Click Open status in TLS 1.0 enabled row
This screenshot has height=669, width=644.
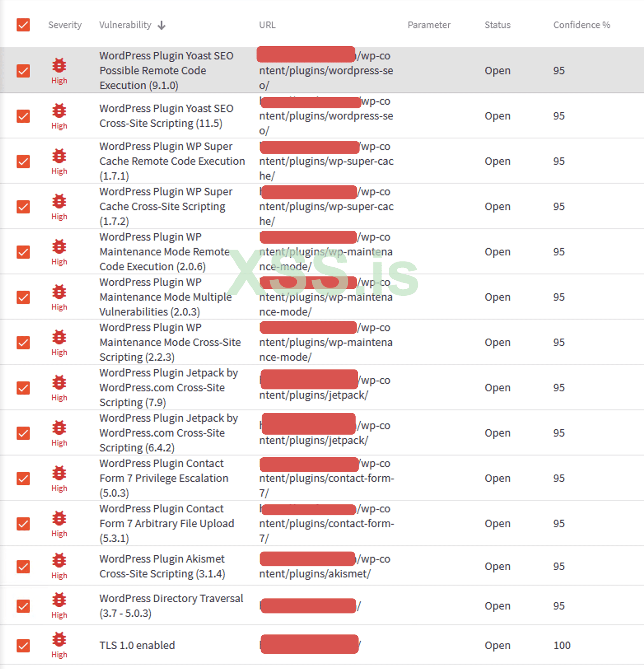pos(497,646)
